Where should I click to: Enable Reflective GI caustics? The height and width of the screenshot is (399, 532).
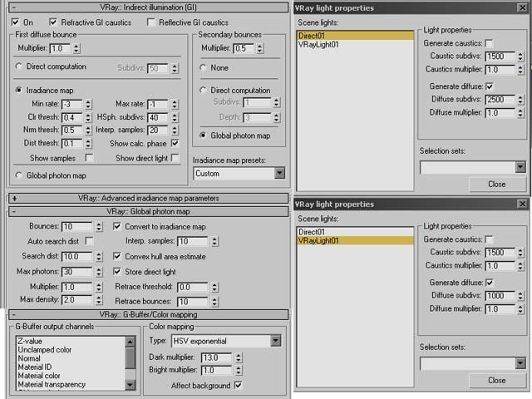[151, 22]
